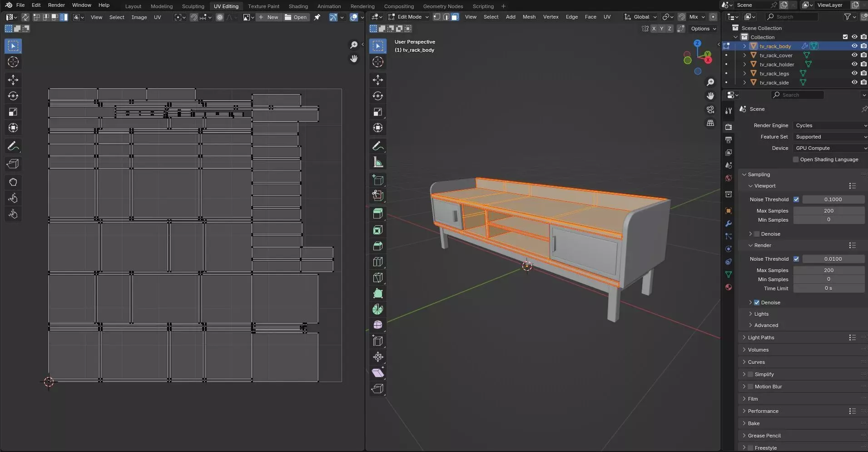Viewport: 868px width, 452px height.
Task: Select the UV editor Annotate tool
Action: click(x=13, y=146)
